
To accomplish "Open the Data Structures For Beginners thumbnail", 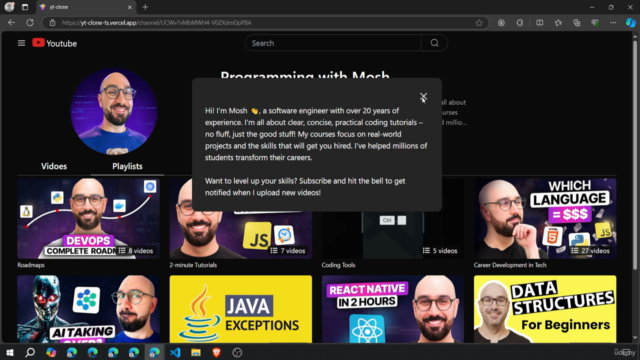I will 545,309.
